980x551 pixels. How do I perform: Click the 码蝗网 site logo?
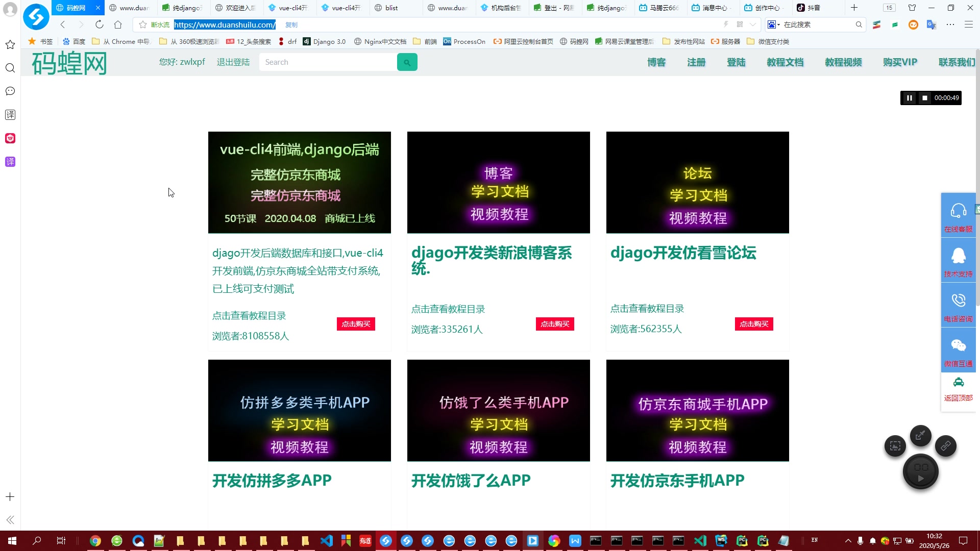click(69, 64)
